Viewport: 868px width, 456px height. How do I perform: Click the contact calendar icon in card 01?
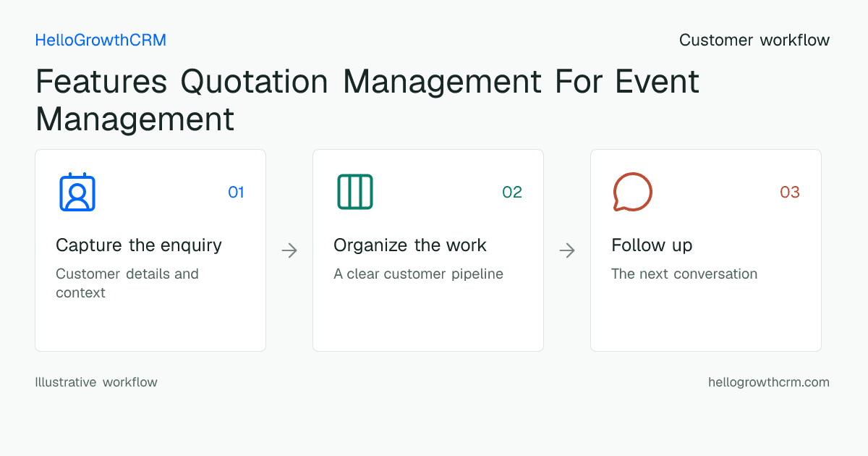point(77,192)
